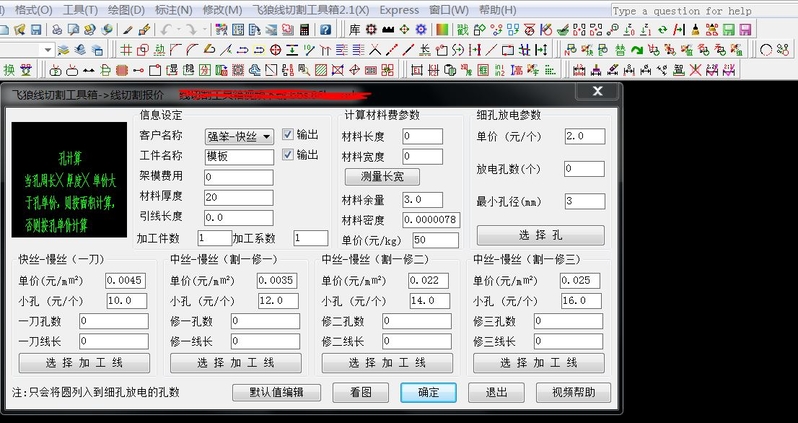Click the color gradient swatch icon

[442, 30]
